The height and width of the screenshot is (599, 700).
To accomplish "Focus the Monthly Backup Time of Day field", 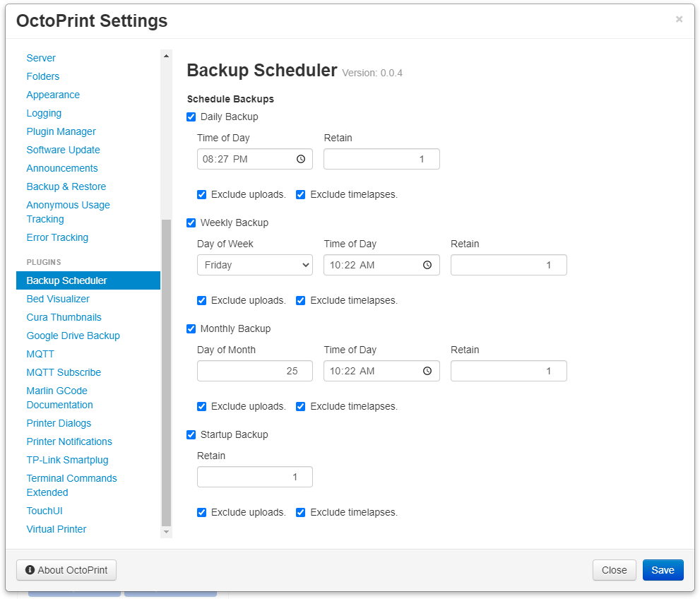I will point(381,371).
